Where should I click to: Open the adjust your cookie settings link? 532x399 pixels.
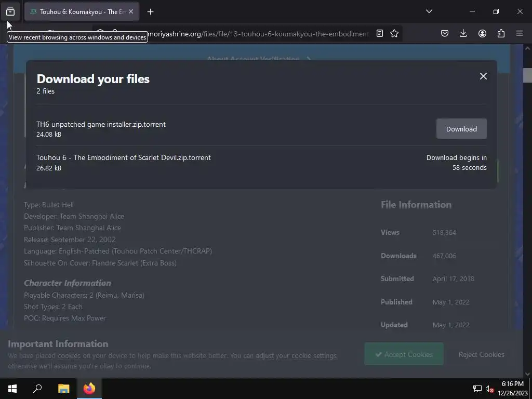(296, 355)
